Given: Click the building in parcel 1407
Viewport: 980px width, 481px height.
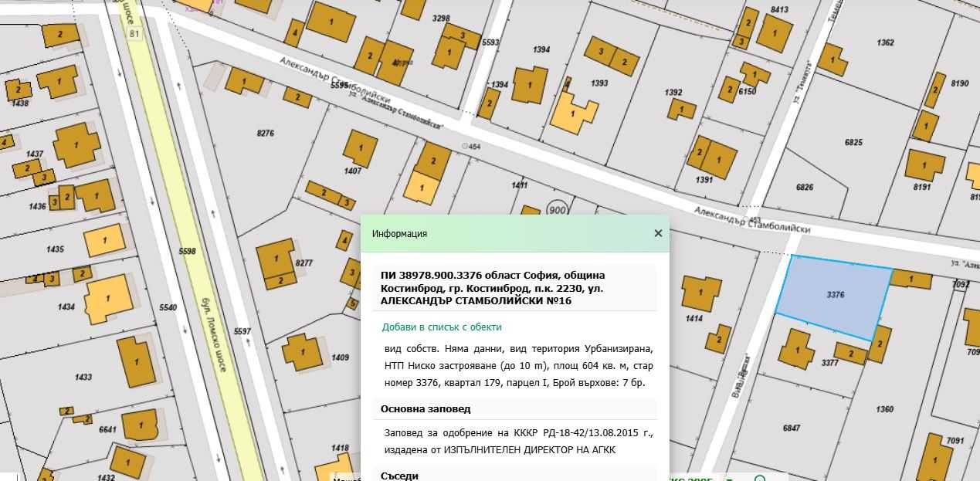Looking at the screenshot, I should coord(360,147).
